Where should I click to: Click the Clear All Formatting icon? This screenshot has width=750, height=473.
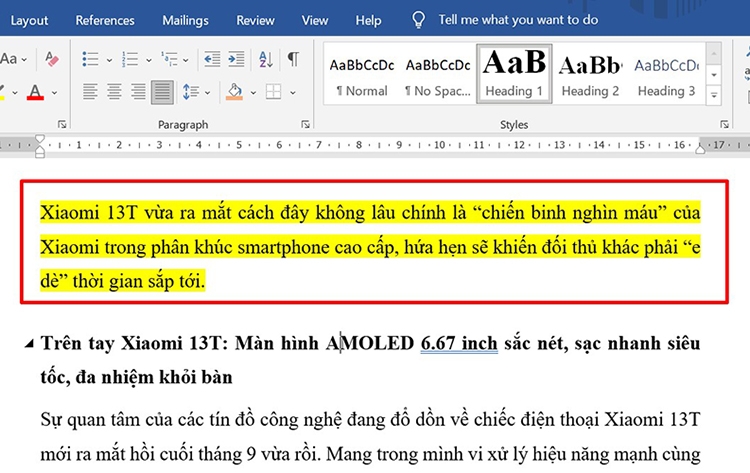tap(52, 59)
